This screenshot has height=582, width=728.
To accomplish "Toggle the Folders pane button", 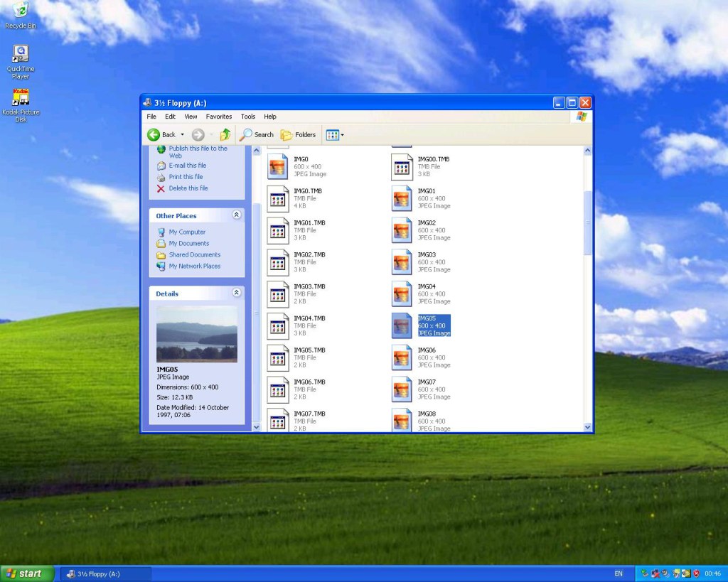I will coord(298,134).
